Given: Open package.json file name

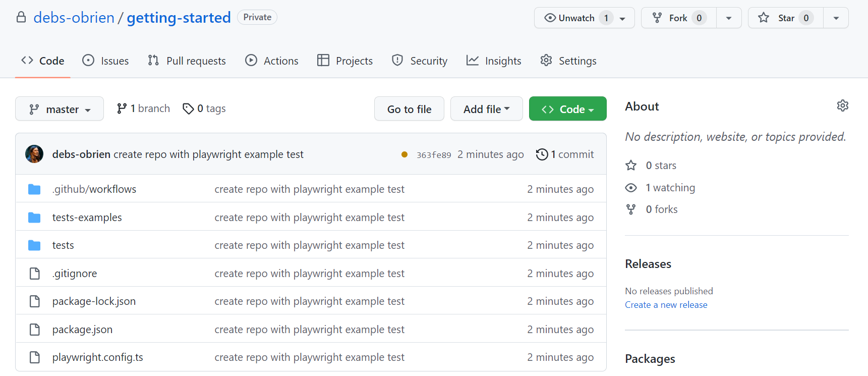Looking at the screenshot, I should pos(82,330).
